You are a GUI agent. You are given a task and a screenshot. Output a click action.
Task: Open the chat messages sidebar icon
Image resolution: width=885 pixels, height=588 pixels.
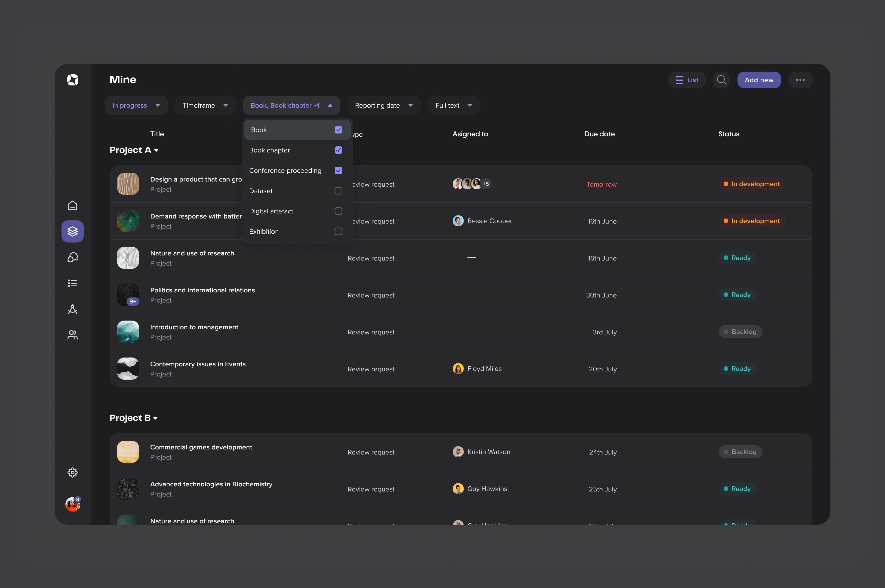click(x=72, y=257)
